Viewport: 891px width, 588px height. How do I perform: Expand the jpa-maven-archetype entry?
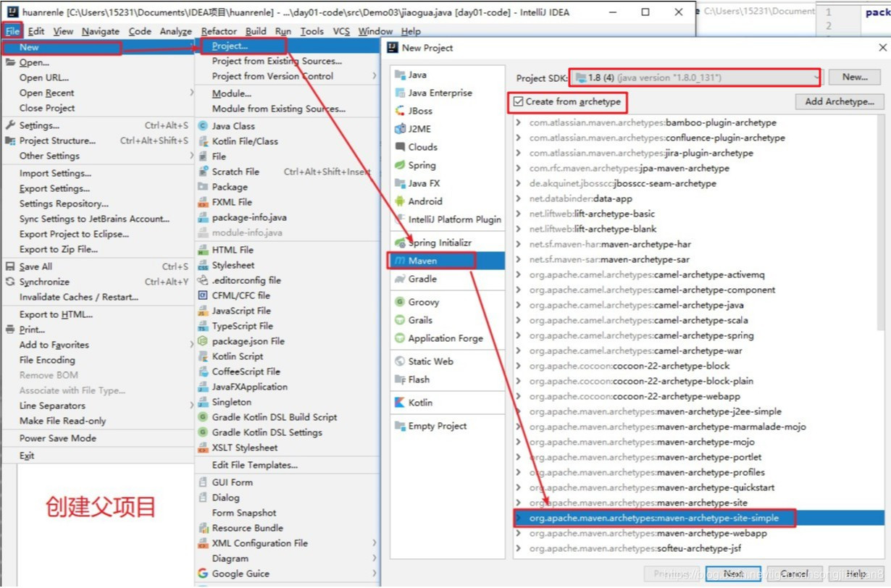click(519, 168)
